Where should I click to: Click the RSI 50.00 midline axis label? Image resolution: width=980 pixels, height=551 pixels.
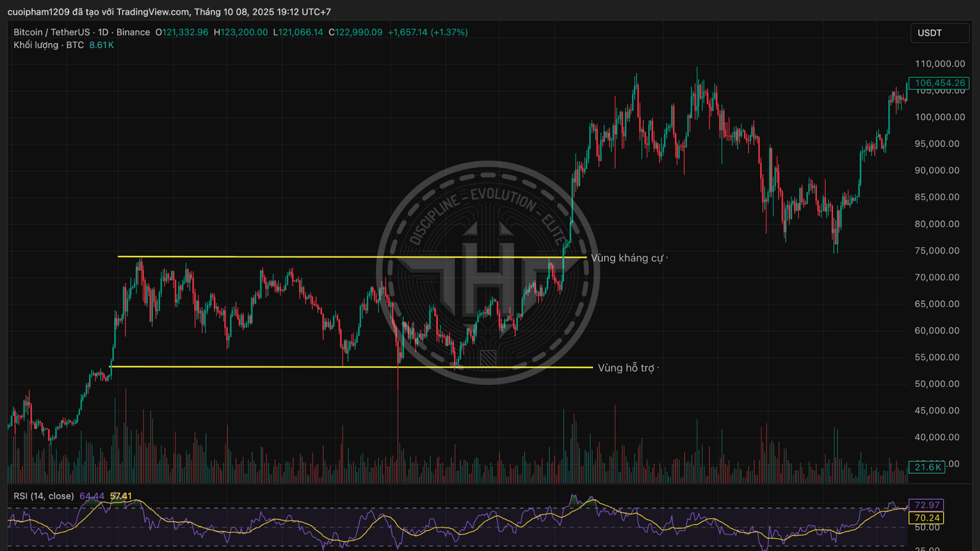point(927,528)
